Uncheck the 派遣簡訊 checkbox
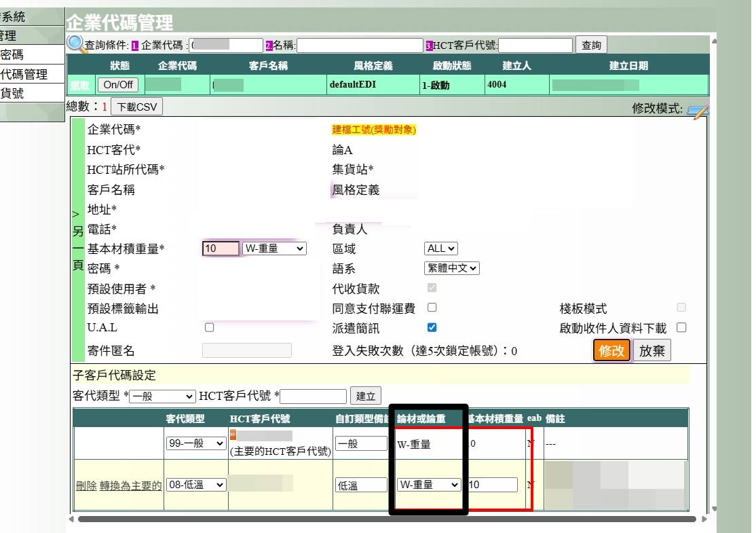The width and height of the screenshot is (756, 533). 432,327
